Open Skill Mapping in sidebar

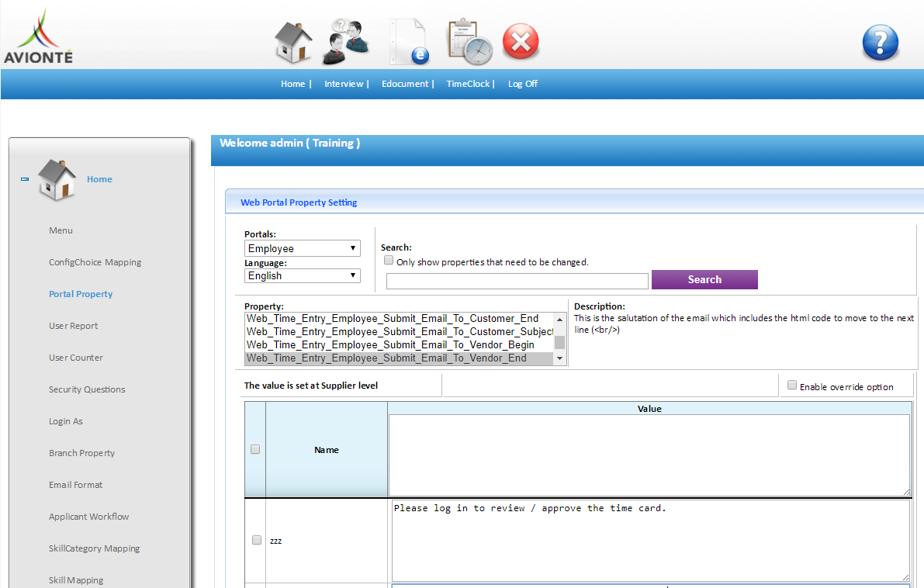pos(75,580)
